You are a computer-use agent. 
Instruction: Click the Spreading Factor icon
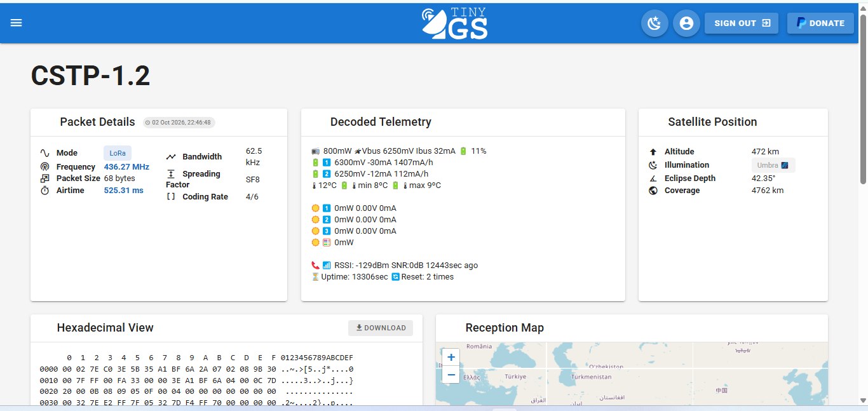(x=171, y=174)
